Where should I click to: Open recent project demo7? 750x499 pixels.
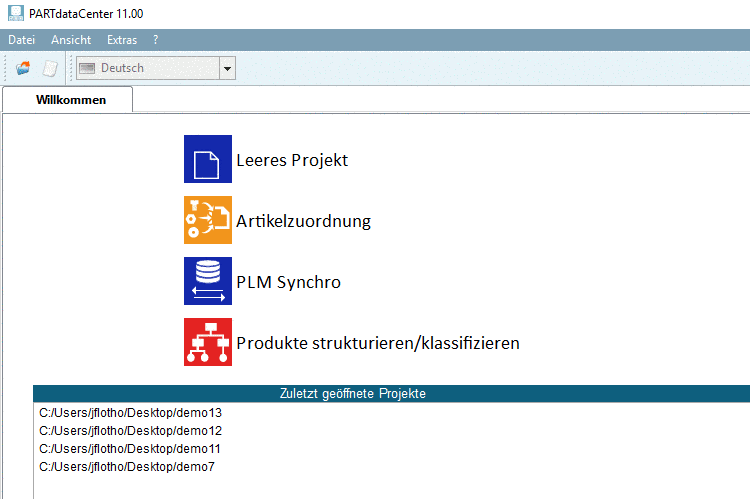coord(127,466)
